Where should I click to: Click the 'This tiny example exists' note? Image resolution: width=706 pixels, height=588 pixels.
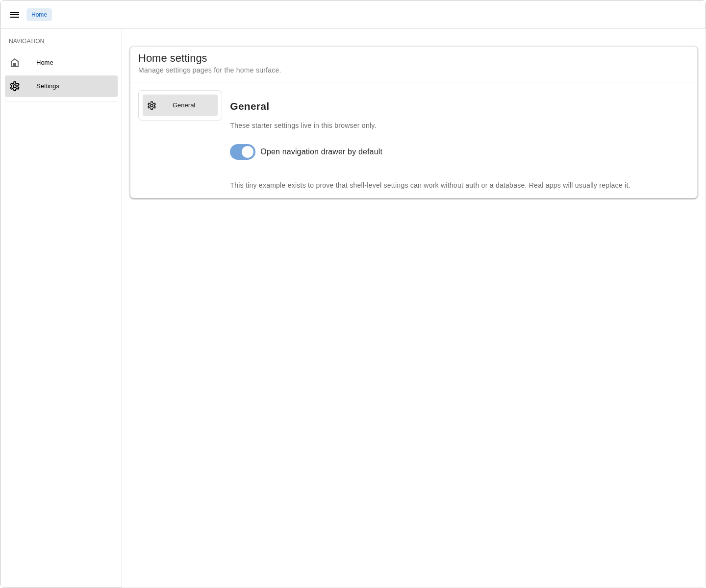(x=430, y=185)
